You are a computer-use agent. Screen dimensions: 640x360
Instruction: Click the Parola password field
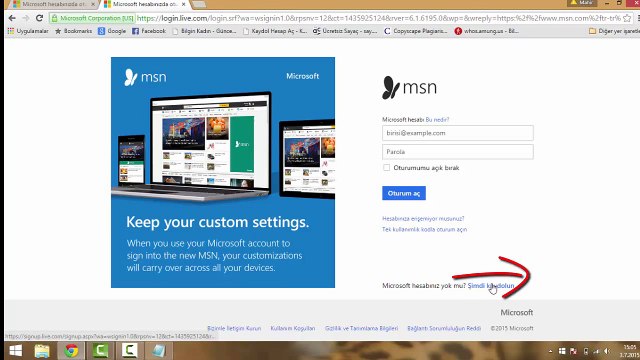point(458,152)
